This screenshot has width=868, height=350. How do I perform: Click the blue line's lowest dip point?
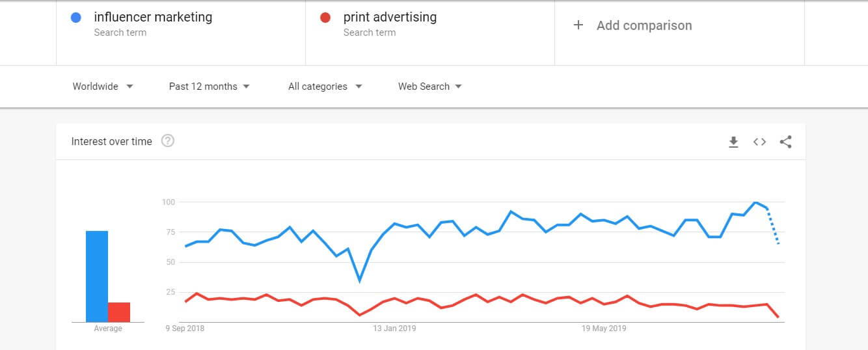360,280
